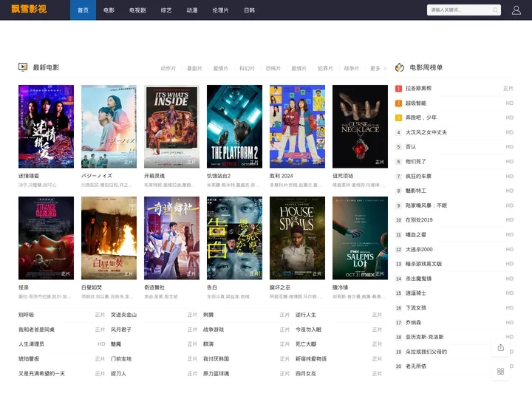Viewport: 532px width, 399px height.
Task: Click the grid floating icon
Action: (500, 372)
